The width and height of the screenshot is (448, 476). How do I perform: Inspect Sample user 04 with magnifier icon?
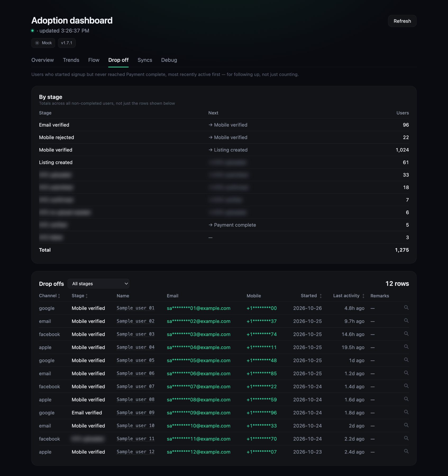coord(406,347)
